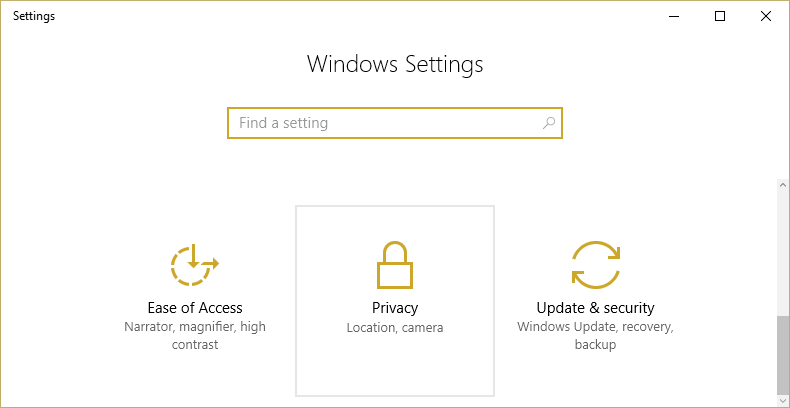Select the Privacy category title

tap(395, 308)
